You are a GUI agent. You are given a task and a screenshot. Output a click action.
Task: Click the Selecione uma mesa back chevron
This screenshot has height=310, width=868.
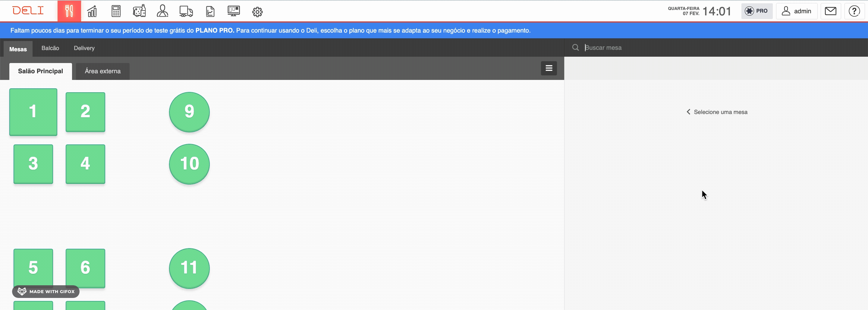coord(688,112)
